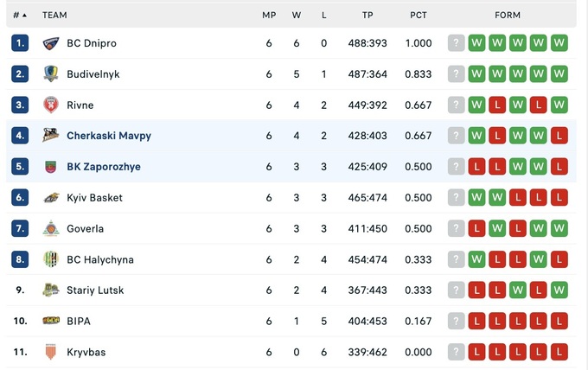Sort by the W wins column header

pos(297,15)
